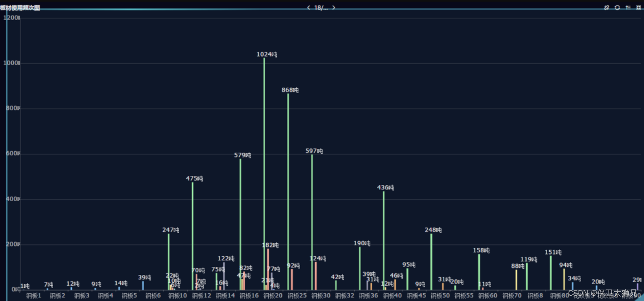Go to next legend page arrow
This screenshot has height=301, width=644.
(x=334, y=8)
